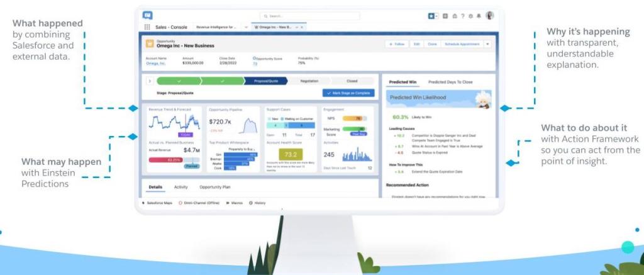Click the Salesforce logo icon at top left

(147, 15)
